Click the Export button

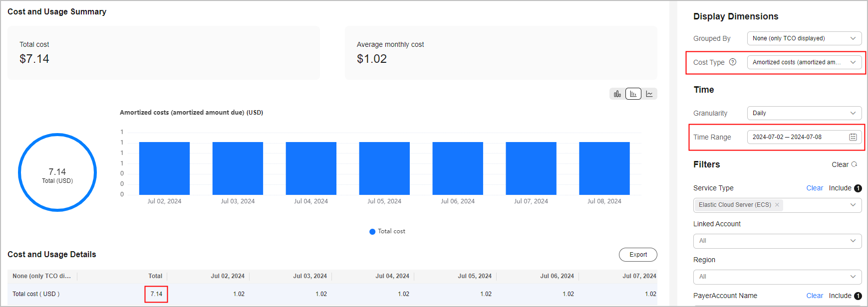click(638, 255)
